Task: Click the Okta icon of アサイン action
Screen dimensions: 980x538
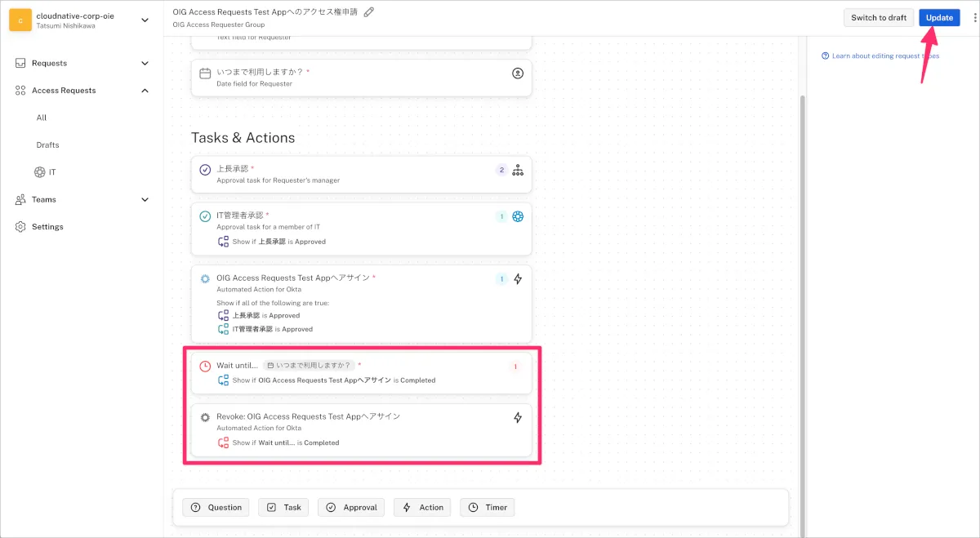Action: (205, 278)
